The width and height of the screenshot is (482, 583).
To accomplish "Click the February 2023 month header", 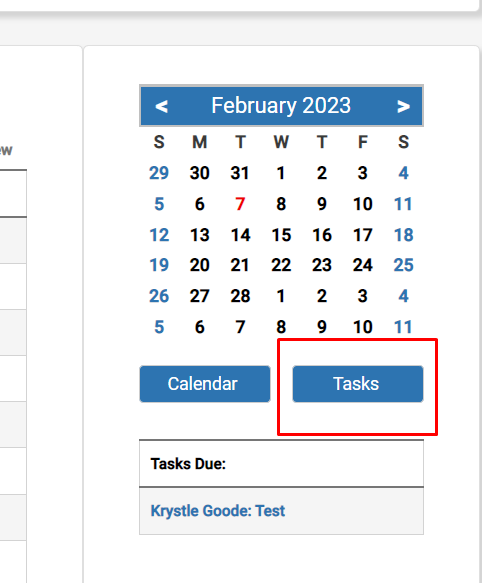I will coord(281,106).
